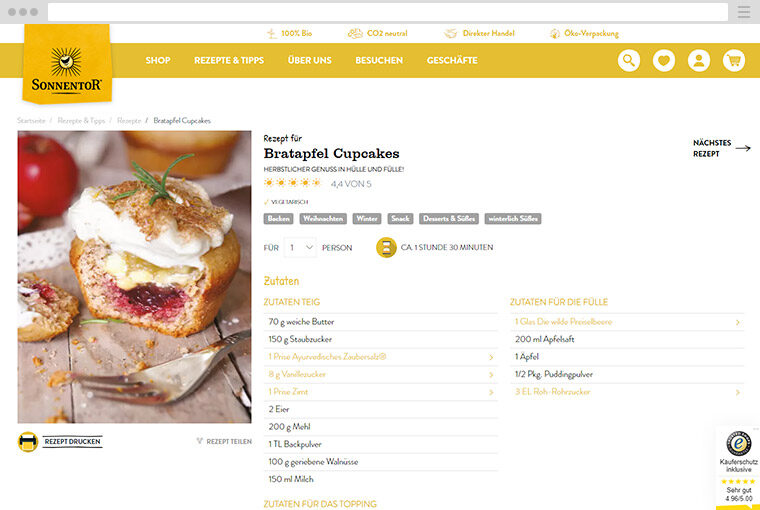Viewport: 760px width, 510px height.
Task: Open the REZEPTE & TIPPS menu
Action: click(229, 61)
